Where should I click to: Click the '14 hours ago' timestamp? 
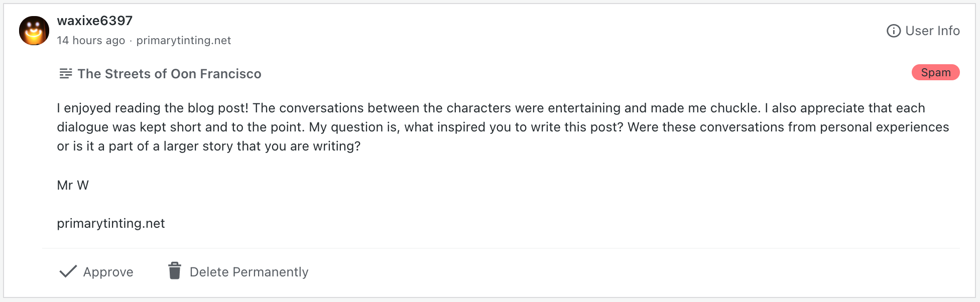pos(91,41)
